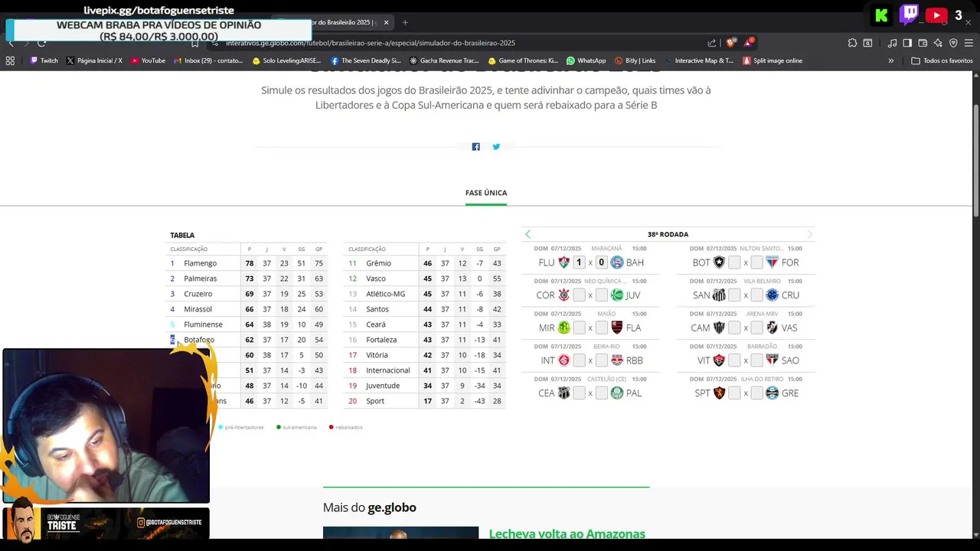The width and height of the screenshot is (980, 551).
Task: Click the Vasco crest in CAM x VAS match
Action: click(x=772, y=328)
